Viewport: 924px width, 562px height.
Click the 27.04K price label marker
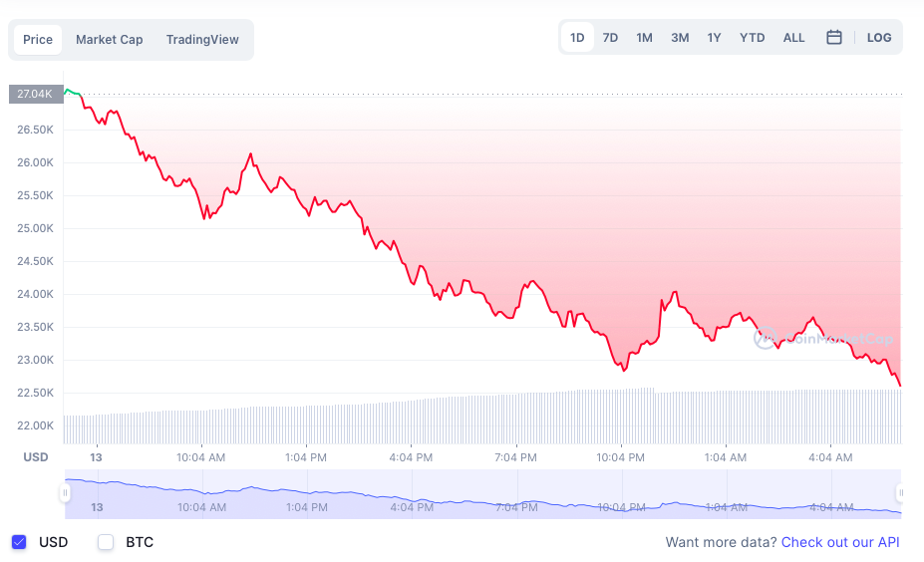point(35,94)
